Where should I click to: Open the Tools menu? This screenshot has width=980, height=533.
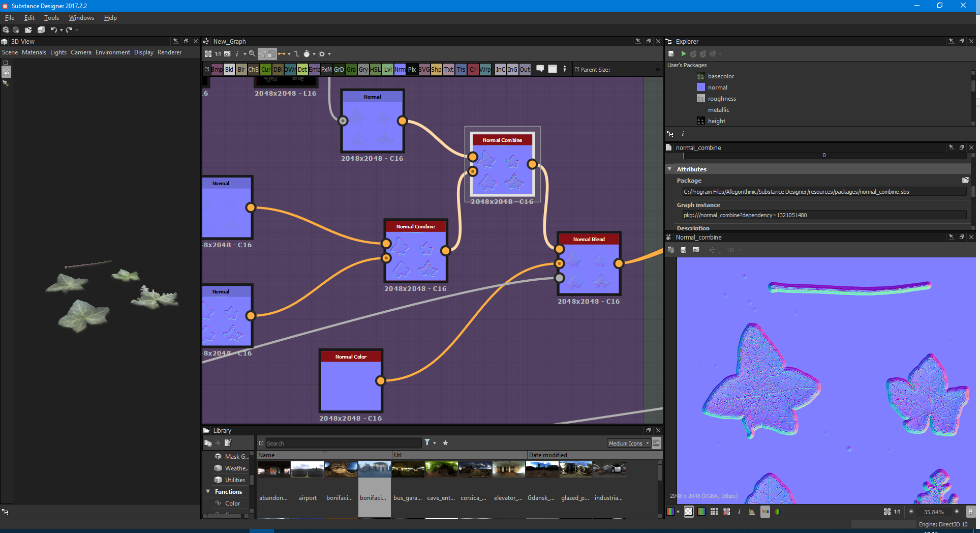coord(51,17)
